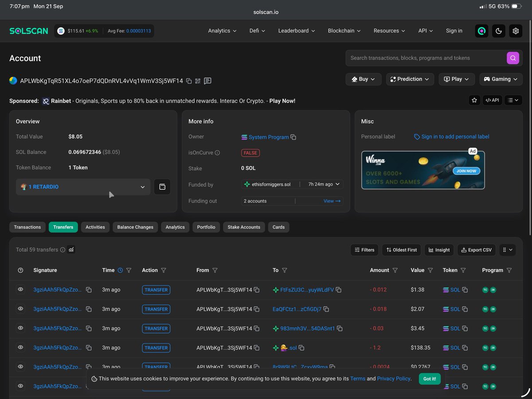Viewport: 532px width, 399px height.
Task: Open transfers chart icon next to total
Action: (x=71, y=250)
